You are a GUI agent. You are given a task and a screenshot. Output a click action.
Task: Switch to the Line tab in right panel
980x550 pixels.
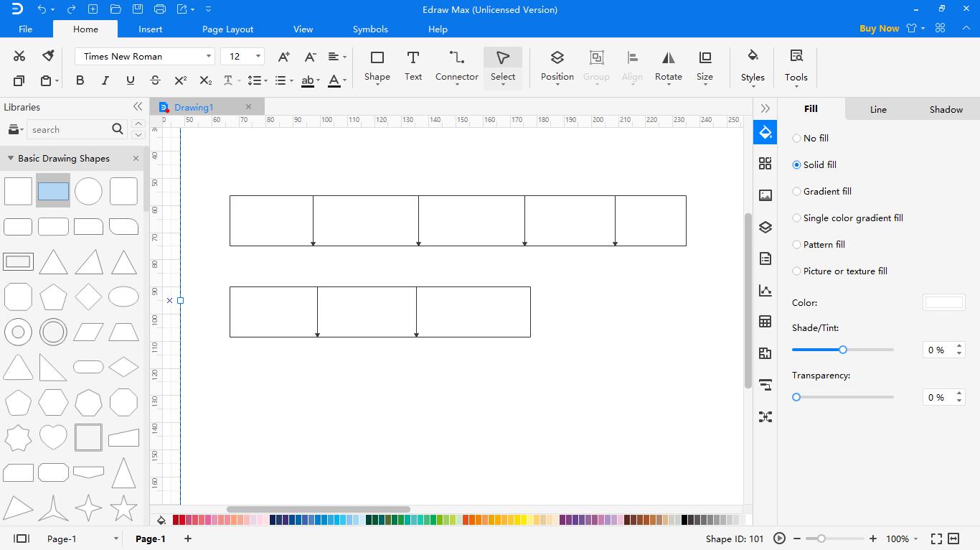point(878,109)
